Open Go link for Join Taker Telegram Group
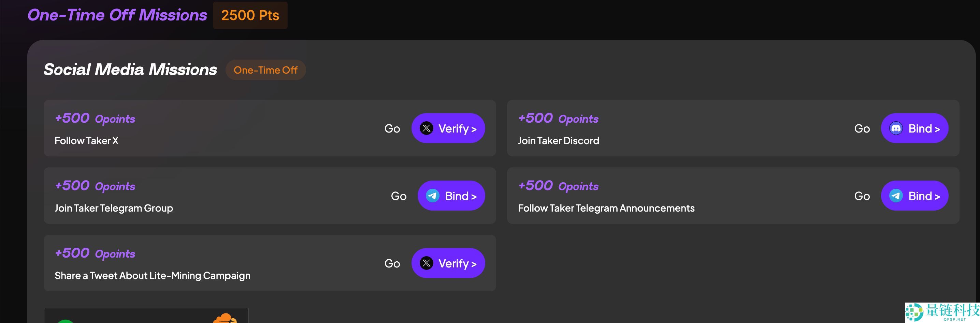Viewport: 980px width, 323px height. [x=398, y=196]
